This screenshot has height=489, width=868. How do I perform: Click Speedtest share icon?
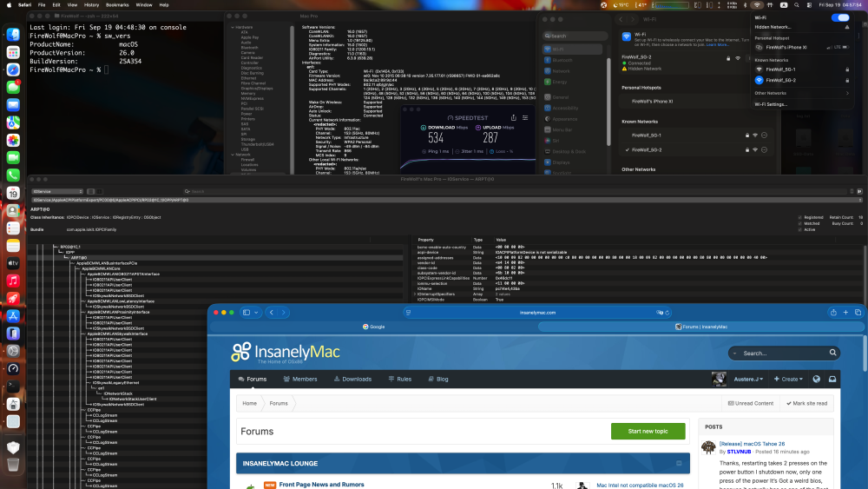[514, 117]
